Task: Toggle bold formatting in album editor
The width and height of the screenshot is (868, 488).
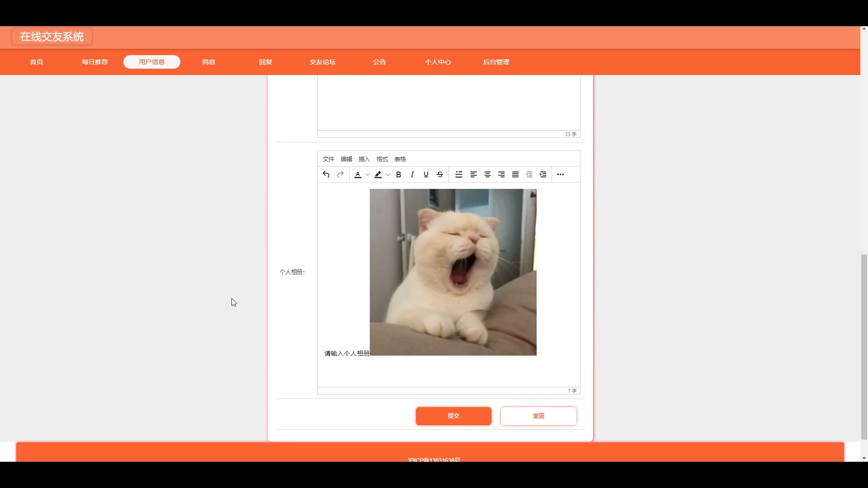Action: pyautogui.click(x=398, y=174)
